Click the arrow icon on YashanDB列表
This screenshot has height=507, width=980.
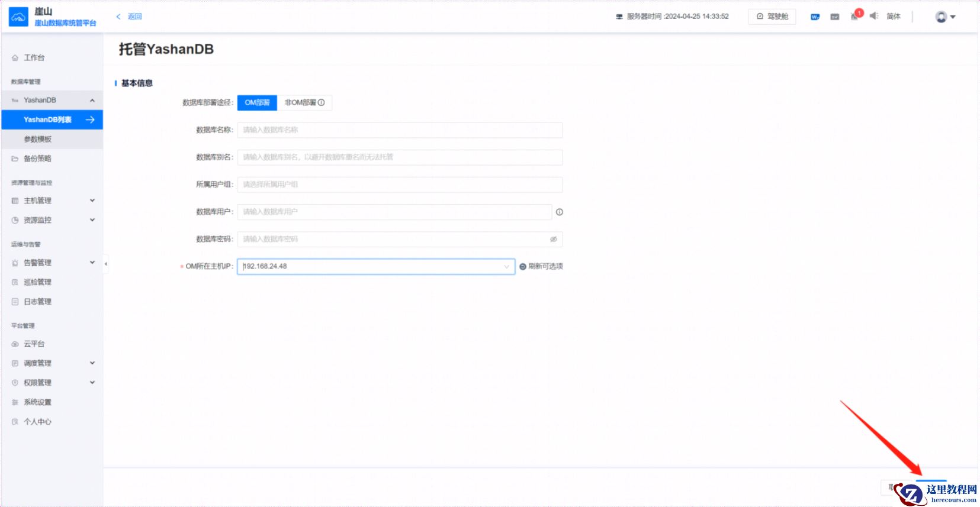click(91, 120)
